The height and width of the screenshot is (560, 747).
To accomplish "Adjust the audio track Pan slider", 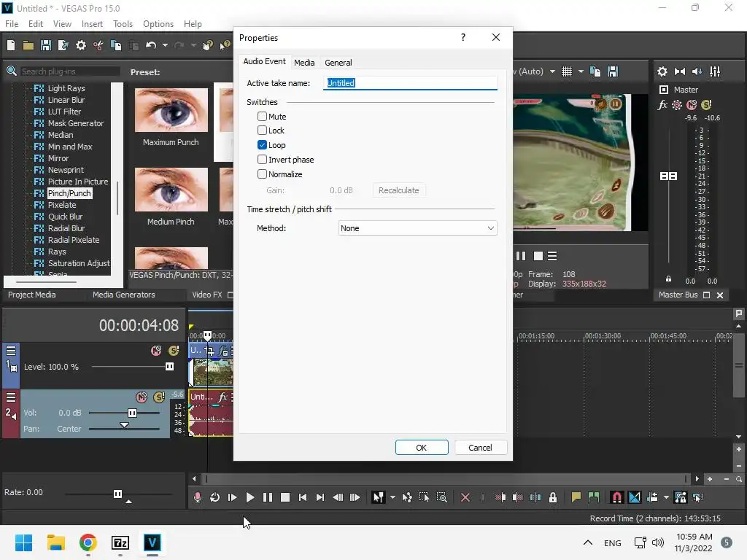I will pos(124,425).
